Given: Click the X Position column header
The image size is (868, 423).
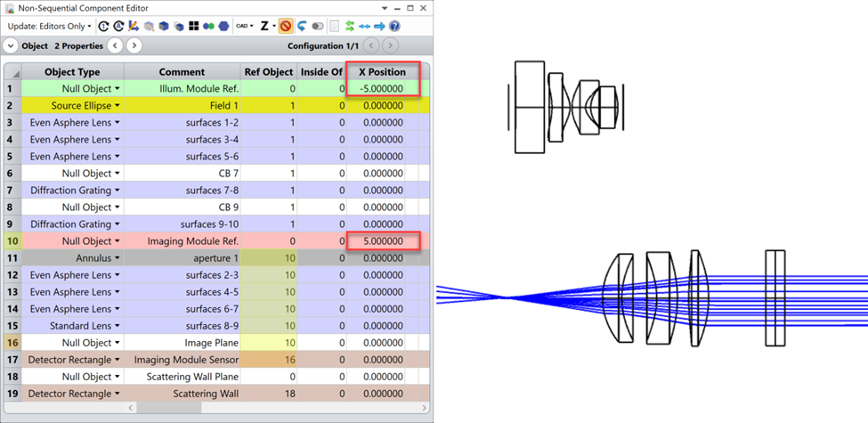Looking at the screenshot, I should [381, 71].
